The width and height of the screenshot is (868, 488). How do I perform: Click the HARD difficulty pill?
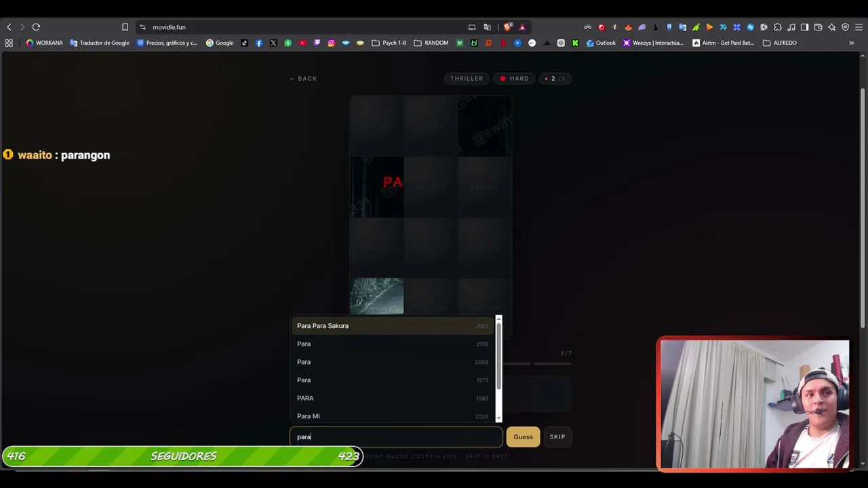coord(514,79)
